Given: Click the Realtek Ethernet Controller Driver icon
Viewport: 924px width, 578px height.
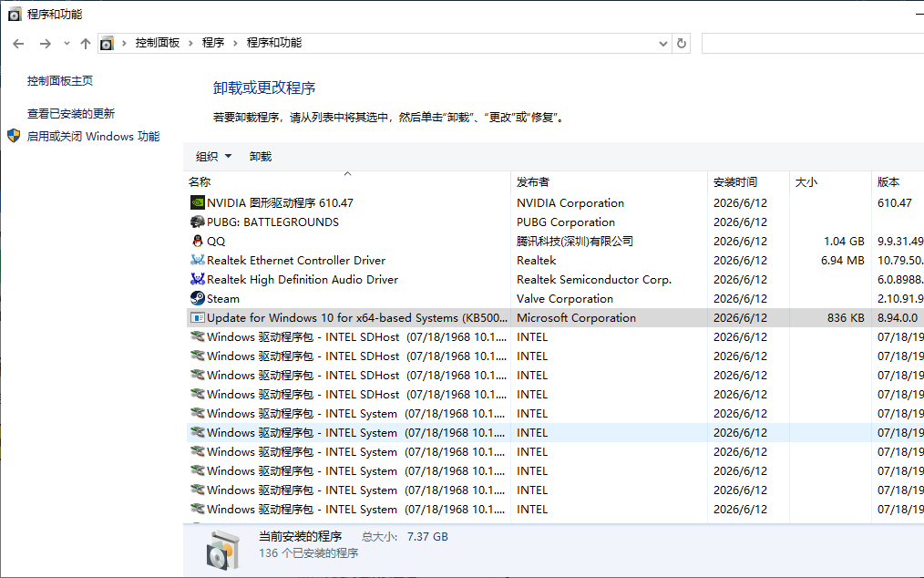Looking at the screenshot, I should coord(198,260).
